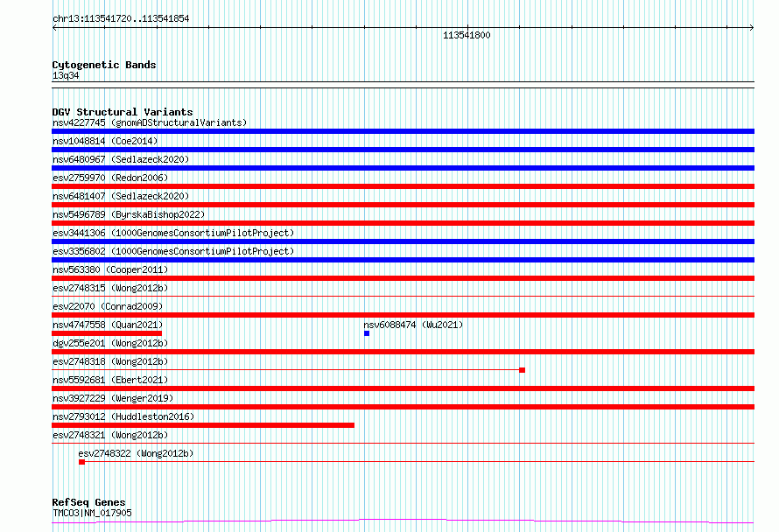Screen dimensions: 779x532
Task: Select nsv563380 (Cooper2011) label
Action: (110, 269)
